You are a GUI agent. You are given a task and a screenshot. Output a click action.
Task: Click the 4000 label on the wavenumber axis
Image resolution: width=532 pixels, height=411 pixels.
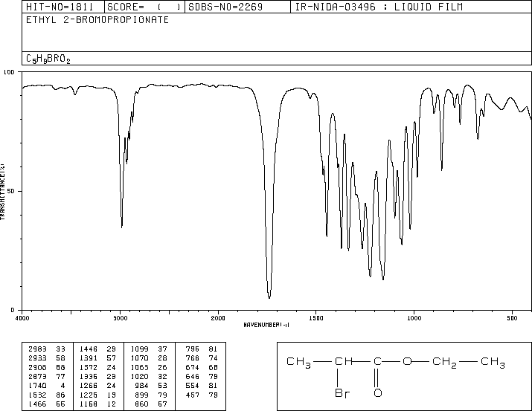[x=22, y=318]
